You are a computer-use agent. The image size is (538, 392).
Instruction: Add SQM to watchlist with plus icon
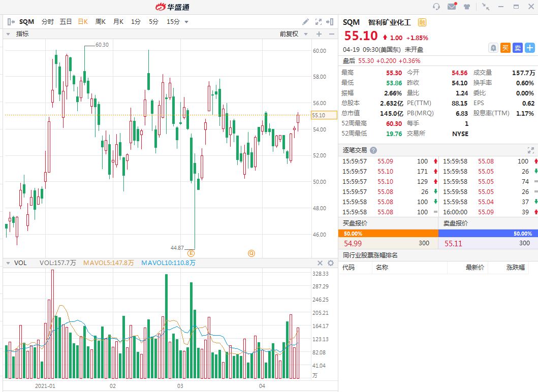(x=530, y=48)
